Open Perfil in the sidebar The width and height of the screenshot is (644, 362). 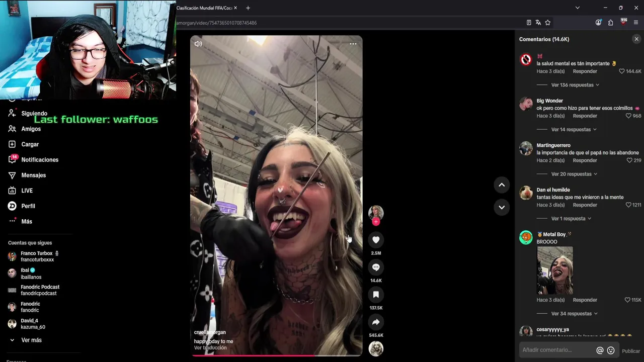coord(28,206)
